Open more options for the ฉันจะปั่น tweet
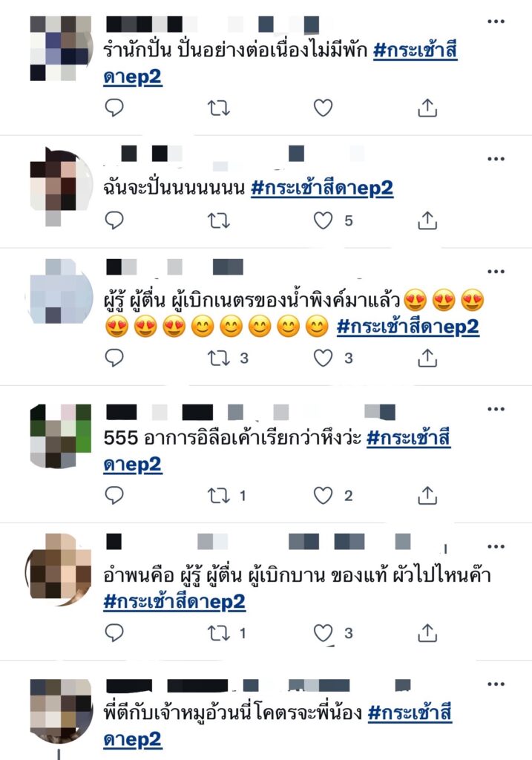 [x=496, y=159]
